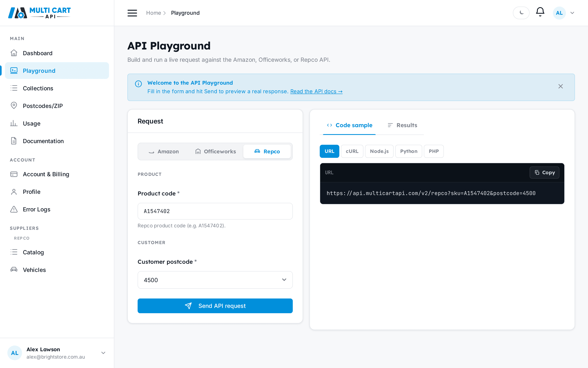Click the Dashboard home icon
Viewport: 588px width, 368px height.
(x=14, y=53)
